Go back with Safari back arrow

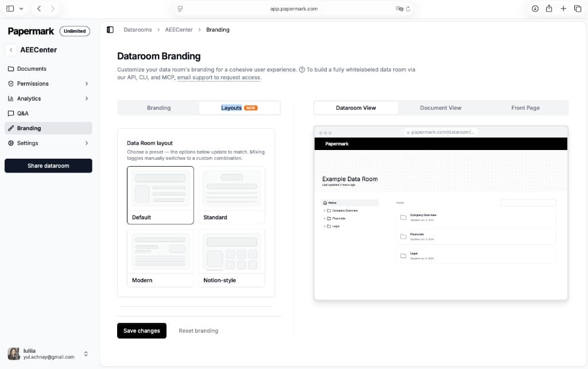click(x=39, y=9)
